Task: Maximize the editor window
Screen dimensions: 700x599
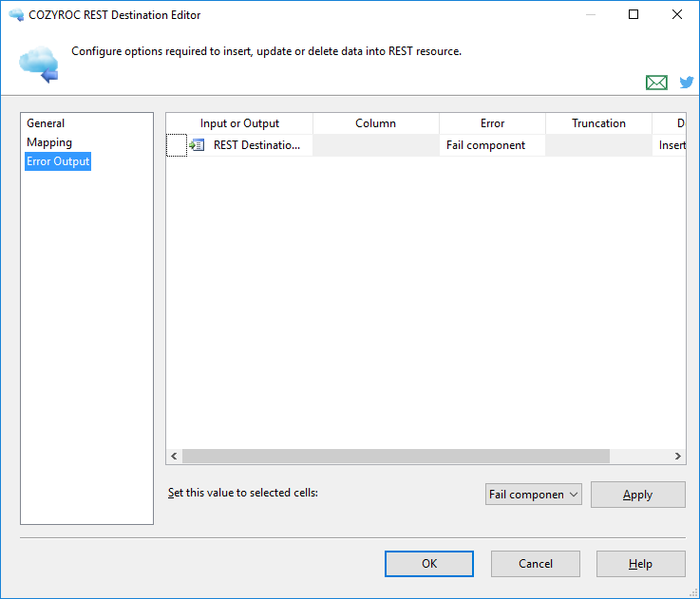Action: (x=633, y=15)
